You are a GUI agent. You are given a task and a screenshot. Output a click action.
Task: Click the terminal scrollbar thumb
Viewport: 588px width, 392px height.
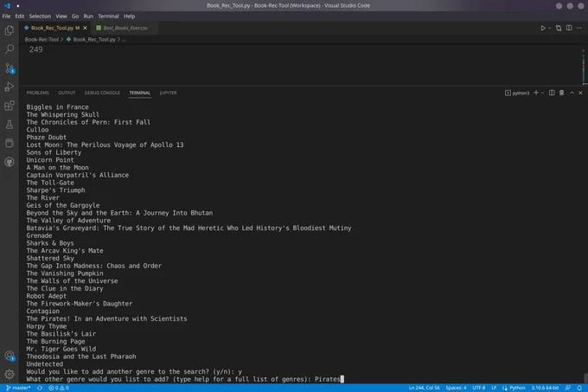[x=585, y=378]
